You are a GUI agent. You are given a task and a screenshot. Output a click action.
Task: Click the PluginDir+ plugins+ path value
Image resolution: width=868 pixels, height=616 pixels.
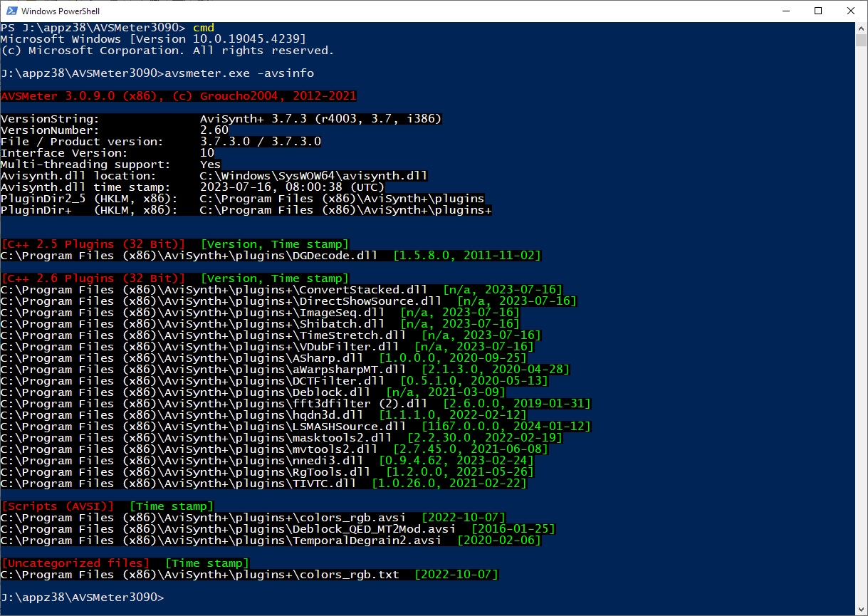point(346,210)
